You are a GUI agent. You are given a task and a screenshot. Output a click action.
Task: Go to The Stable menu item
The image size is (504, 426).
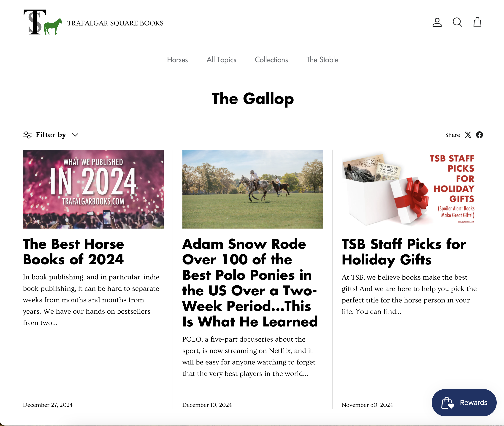[322, 60]
